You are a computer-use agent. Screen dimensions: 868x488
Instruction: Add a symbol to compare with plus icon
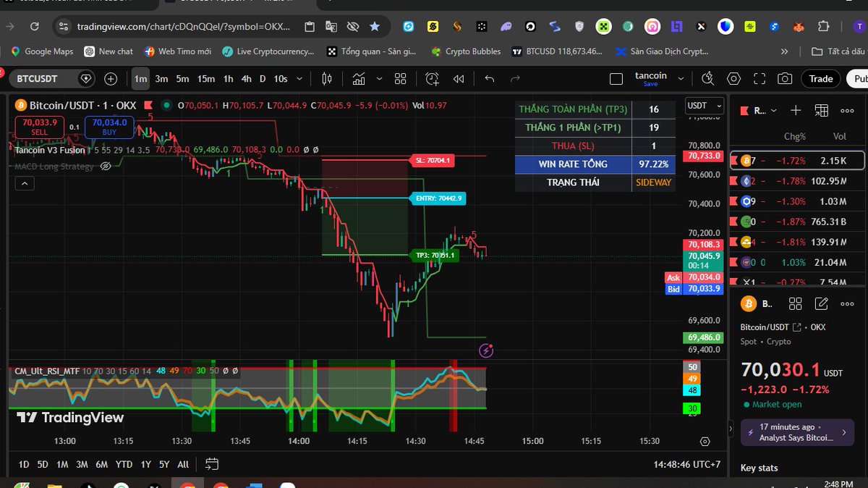[111, 78]
